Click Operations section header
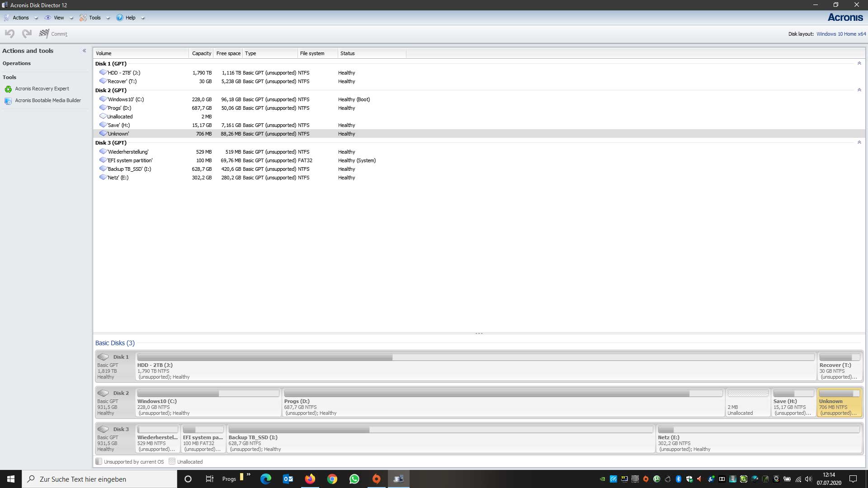This screenshot has height=488, width=868. (x=17, y=63)
